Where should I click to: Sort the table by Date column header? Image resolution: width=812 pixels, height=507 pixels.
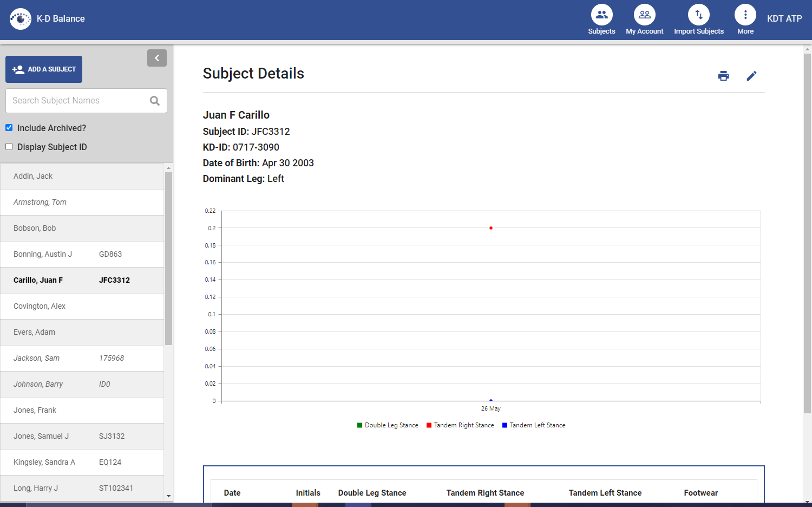point(232,493)
